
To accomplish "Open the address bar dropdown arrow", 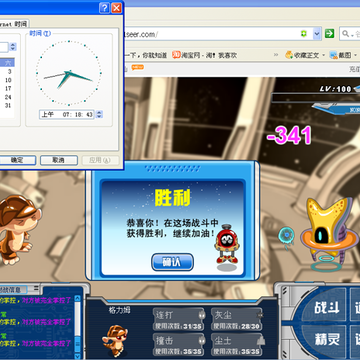I will point(317,34).
